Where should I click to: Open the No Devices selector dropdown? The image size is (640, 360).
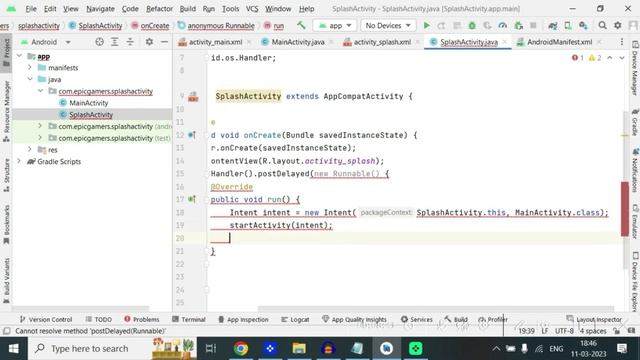388,25
